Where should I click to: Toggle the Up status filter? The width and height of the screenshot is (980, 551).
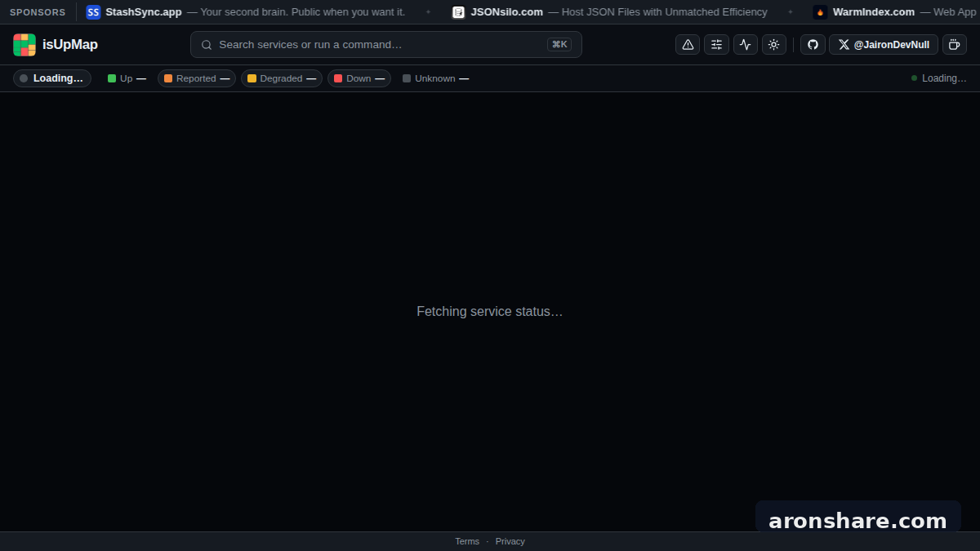click(127, 78)
